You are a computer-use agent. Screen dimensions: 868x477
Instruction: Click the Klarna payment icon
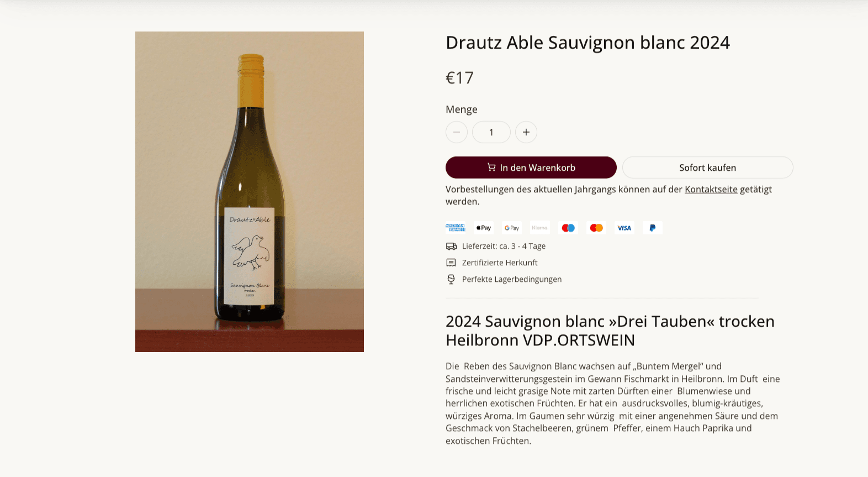coord(540,228)
